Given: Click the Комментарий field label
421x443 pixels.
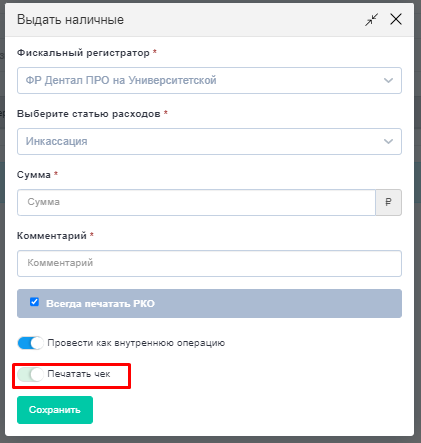Looking at the screenshot, I should (x=52, y=236).
